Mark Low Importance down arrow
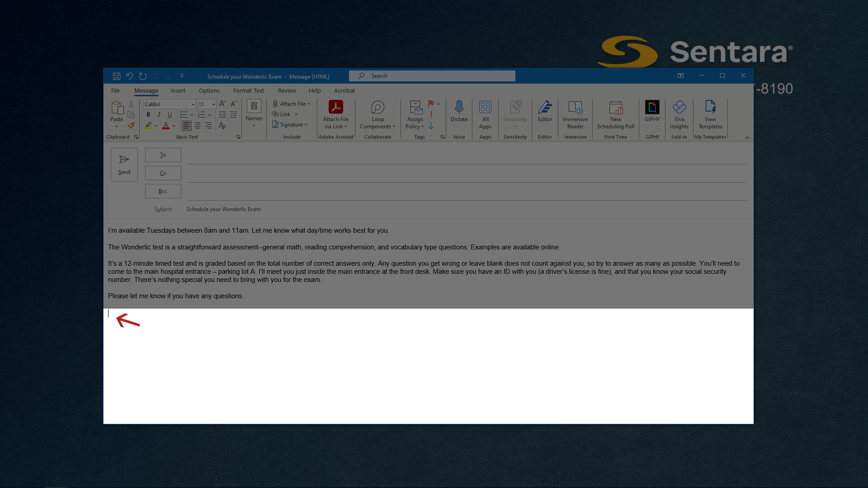868x488 pixels. click(x=431, y=126)
